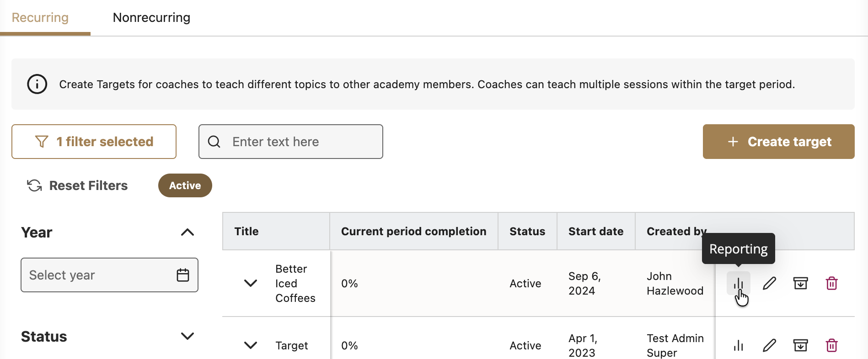Switch to the Nonrecurring tab
868x359 pixels.
point(151,17)
